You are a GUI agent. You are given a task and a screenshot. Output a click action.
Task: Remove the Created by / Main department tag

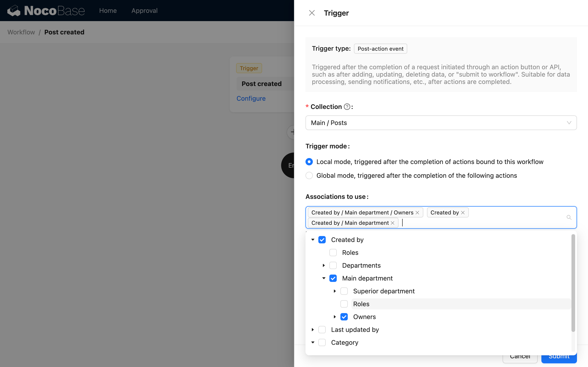coord(393,222)
